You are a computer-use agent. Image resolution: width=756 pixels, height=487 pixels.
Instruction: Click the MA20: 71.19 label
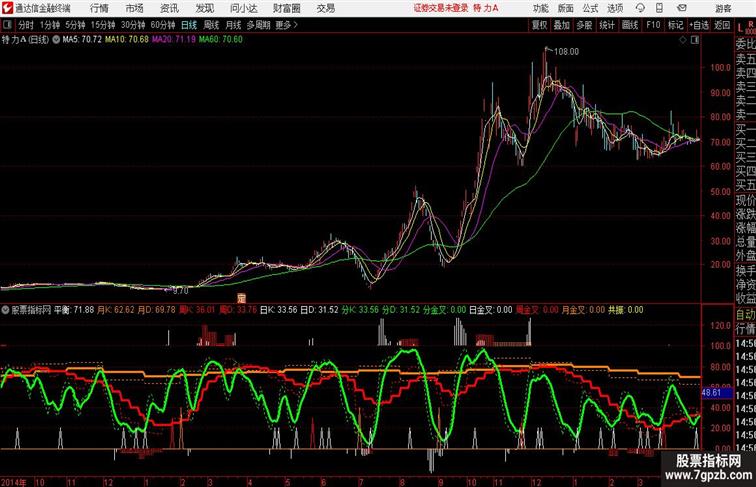[x=174, y=40]
